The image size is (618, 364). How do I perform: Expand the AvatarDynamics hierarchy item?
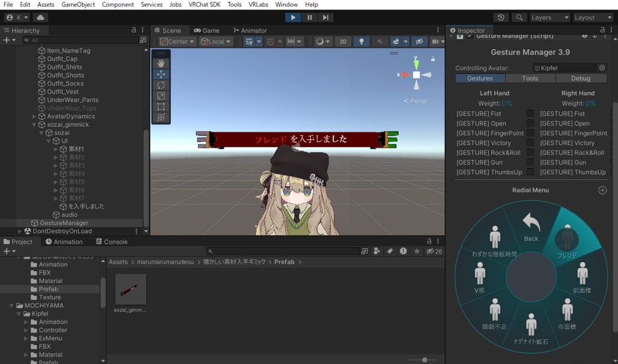coord(34,117)
